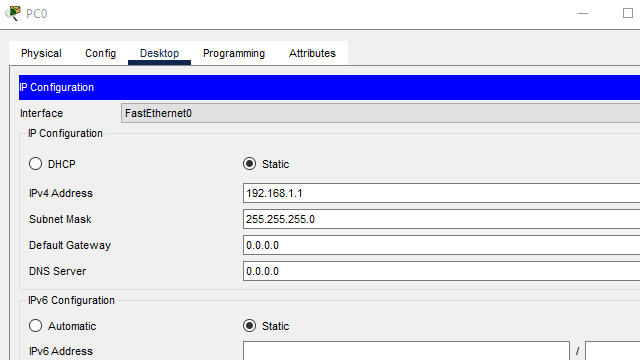Screen dimensions: 640x360
Task: Click the blue IP Configuration title bar
Action: click(329, 87)
